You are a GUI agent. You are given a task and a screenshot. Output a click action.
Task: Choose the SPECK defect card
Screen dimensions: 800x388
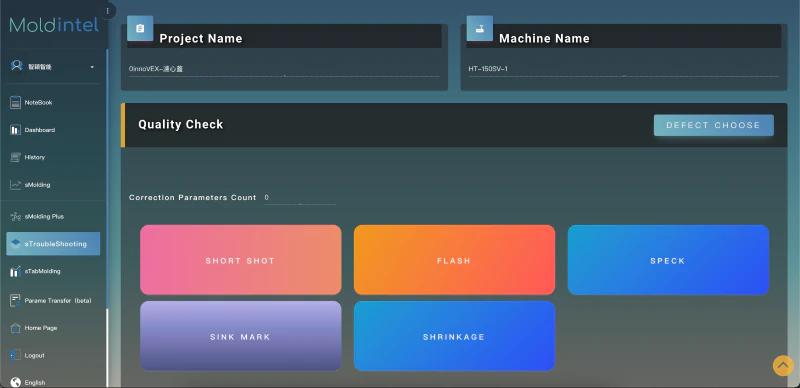coord(668,260)
